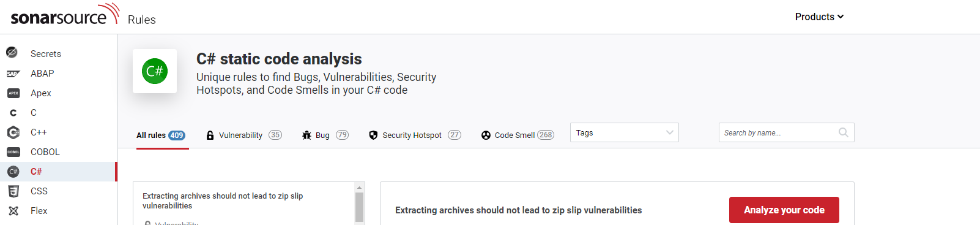This screenshot has height=225, width=980.
Task: Open the Secrets language icon in sidebar
Action: click(x=12, y=53)
